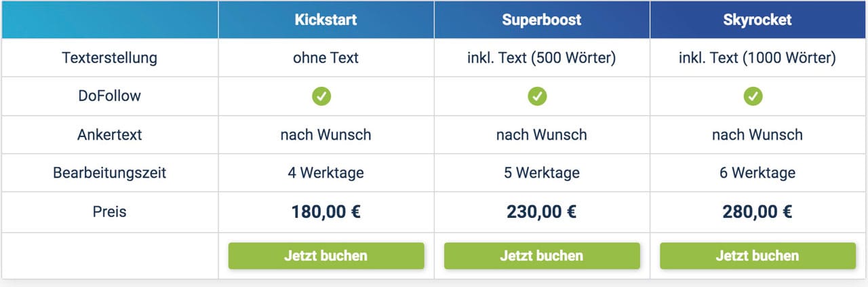
Task: Click the 'ohne Text' cell
Action: click(x=326, y=58)
